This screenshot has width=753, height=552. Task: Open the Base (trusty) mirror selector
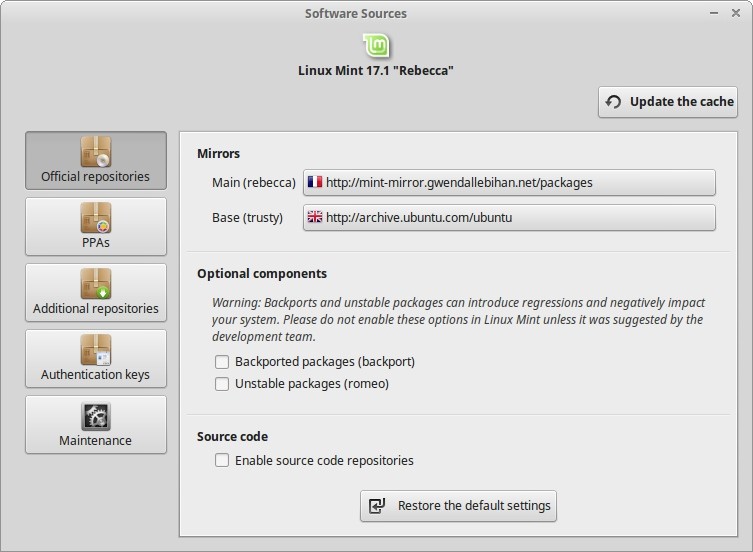coord(509,218)
